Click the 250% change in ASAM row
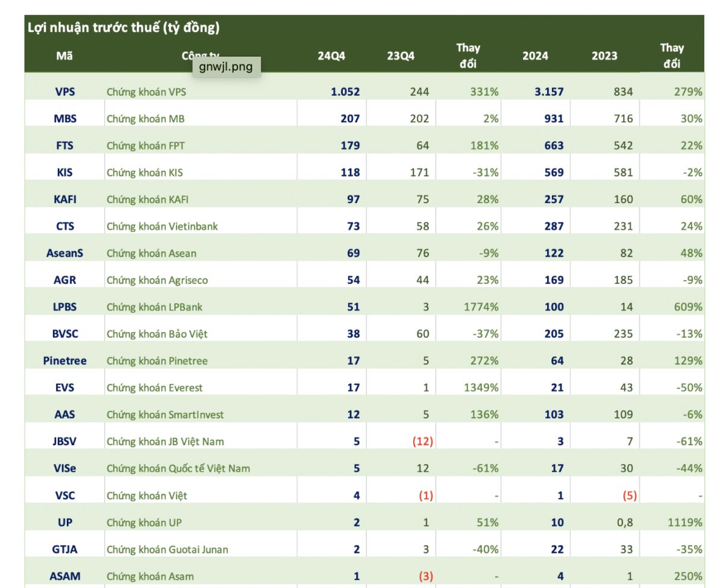Screen dimensions: 723x588 [688, 576]
